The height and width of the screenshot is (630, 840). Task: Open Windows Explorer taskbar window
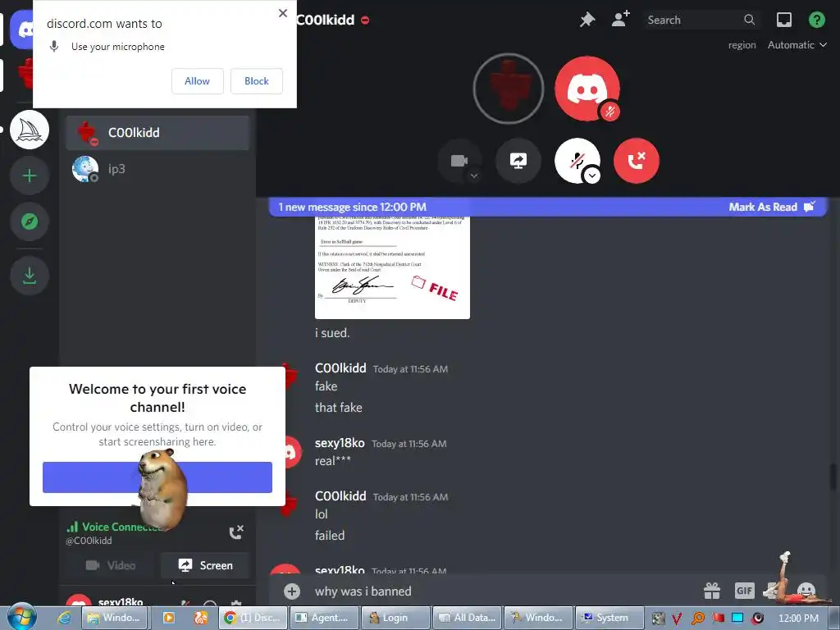coord(115,619)
